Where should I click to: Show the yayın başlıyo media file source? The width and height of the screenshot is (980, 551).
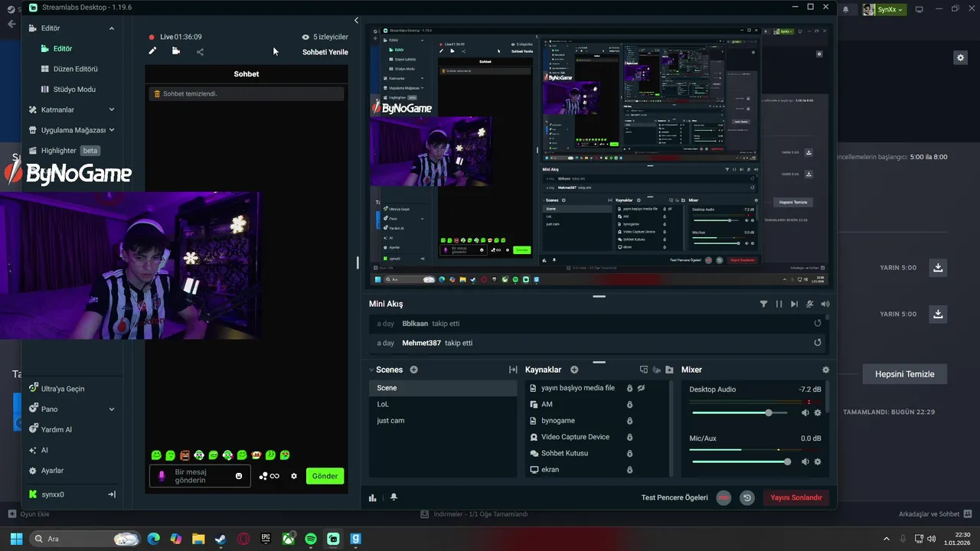(x=642, y=388)
